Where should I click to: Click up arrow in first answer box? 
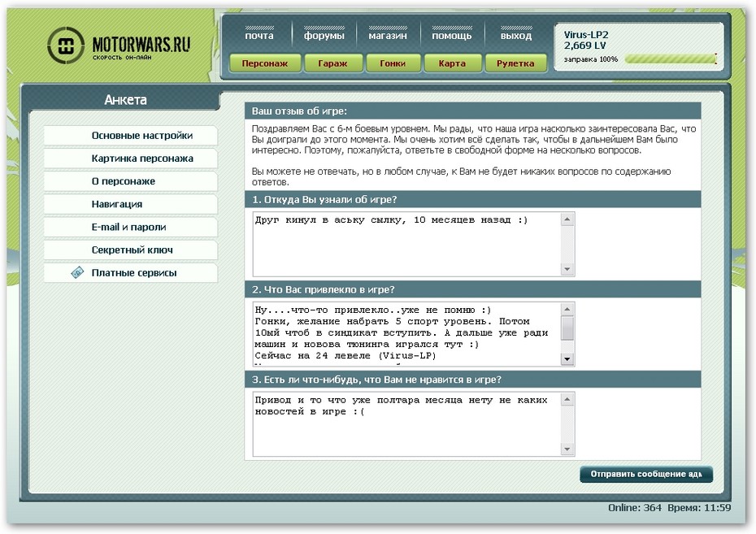pyautogui.click(x=567, y=219)
